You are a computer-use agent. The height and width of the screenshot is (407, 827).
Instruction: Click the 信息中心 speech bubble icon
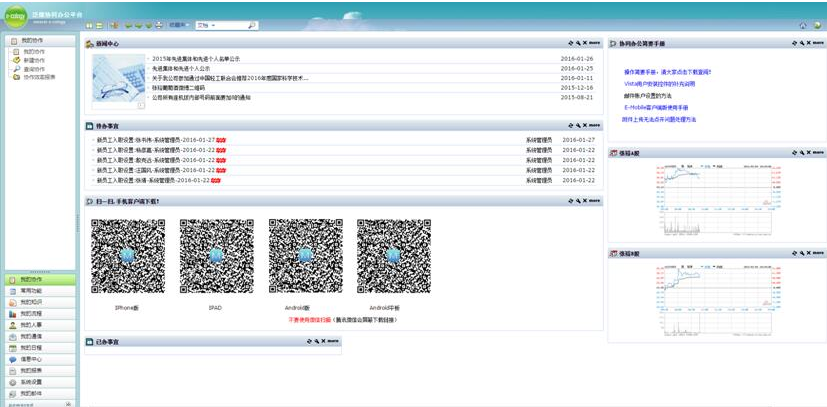click(13, 360)
